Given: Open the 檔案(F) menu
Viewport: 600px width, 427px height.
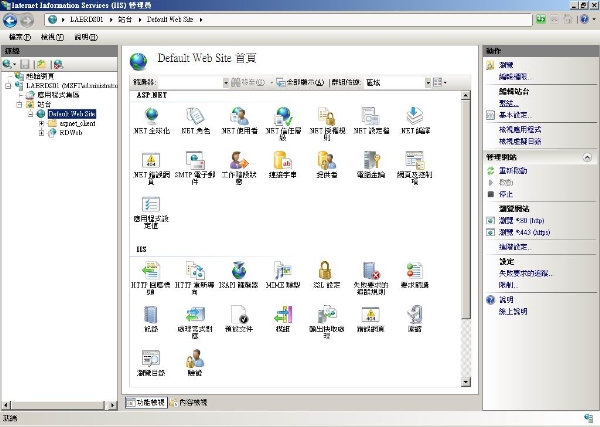Looking at the screenshot, I should (x=20, y=37).
